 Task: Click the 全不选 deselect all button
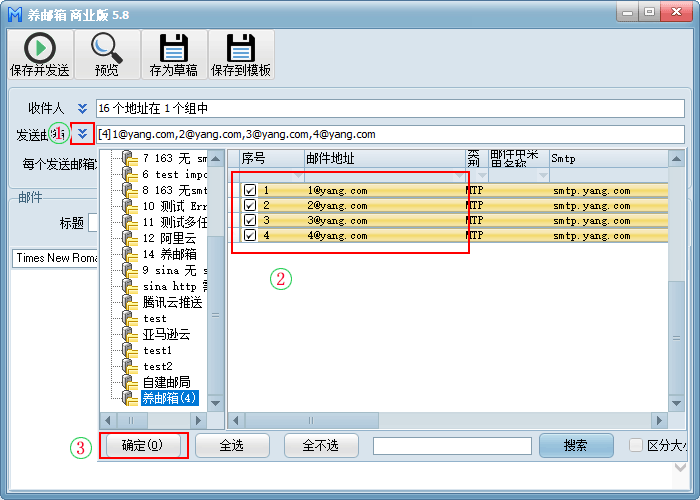click(321, 445)
